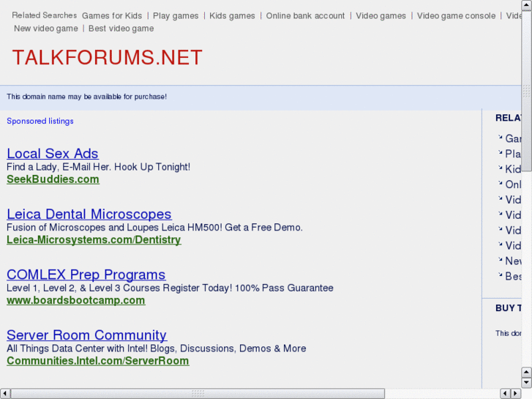Open sidebar related link starting 'Gar'
Screen dimensions: 532x399
pos(513,138)
